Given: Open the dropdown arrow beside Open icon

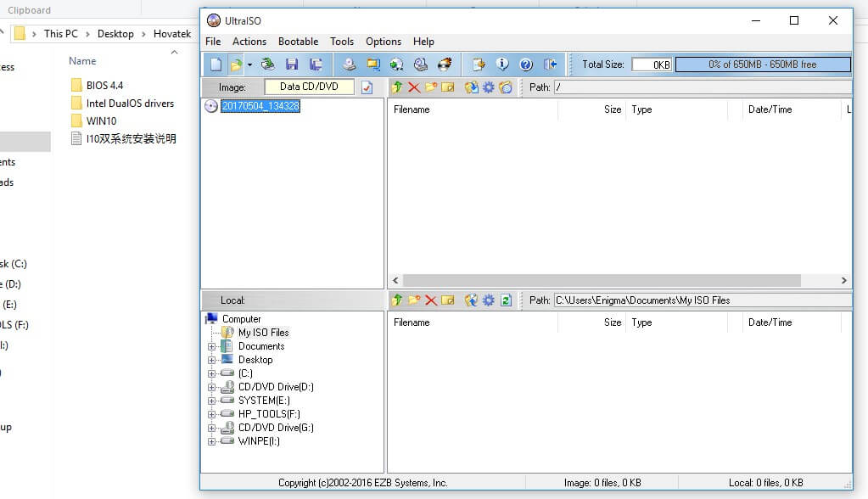Looking at the screenshot, I should pyautogui.click(x=249, y=64).
